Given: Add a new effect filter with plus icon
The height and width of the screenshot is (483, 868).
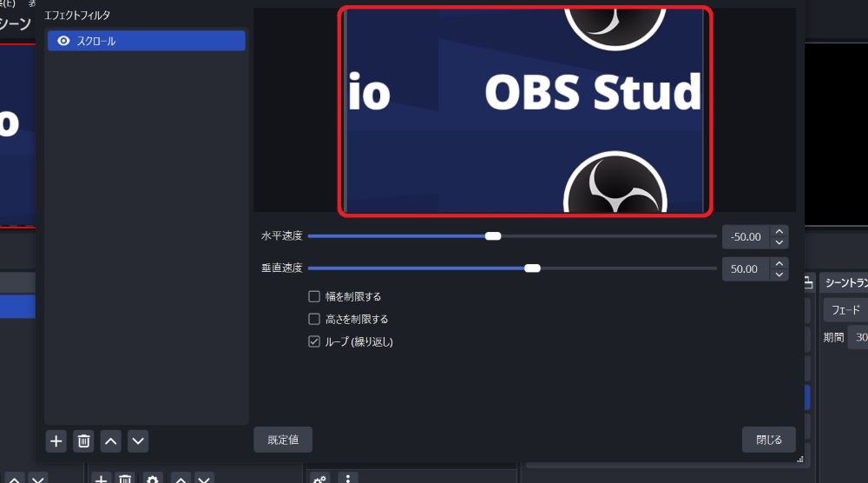Looking at the screenshot, I should tap(56, 441).
